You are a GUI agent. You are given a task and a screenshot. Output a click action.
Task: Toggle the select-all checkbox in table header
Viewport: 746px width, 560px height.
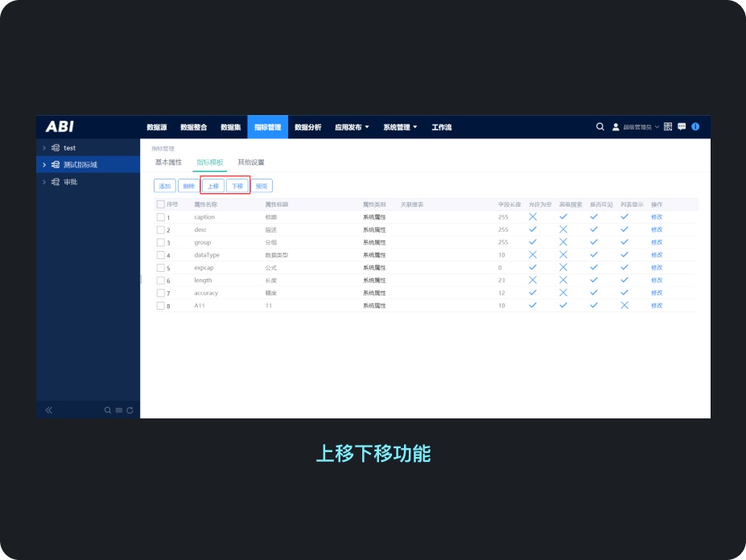(x=161, y=204)
